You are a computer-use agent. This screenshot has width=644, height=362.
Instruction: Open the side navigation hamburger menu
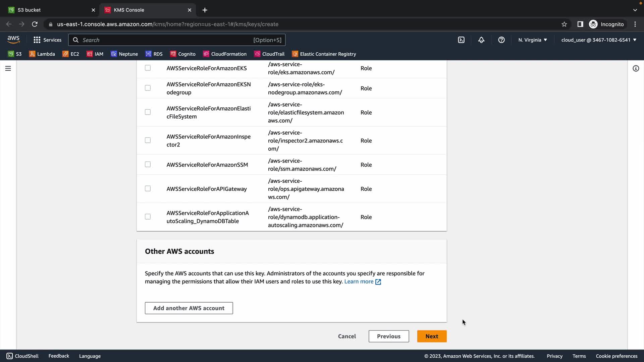click(x=8, y=68)
